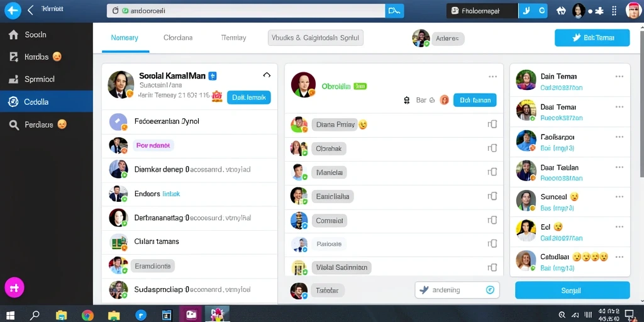Open the Sootin home icon in sidebar

point(14,35)
